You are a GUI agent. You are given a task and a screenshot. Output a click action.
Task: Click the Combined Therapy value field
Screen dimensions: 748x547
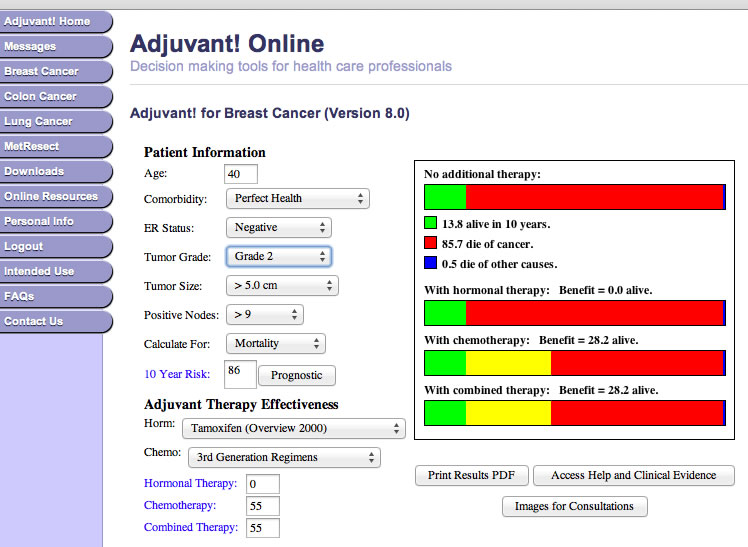[x=263, y=528]
